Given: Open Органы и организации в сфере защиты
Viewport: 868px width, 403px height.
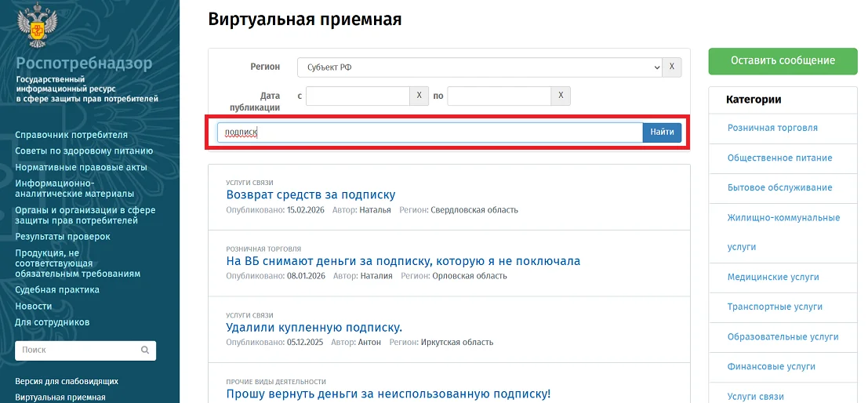Looking at the screenshot, I should click(x=85, y=216).
